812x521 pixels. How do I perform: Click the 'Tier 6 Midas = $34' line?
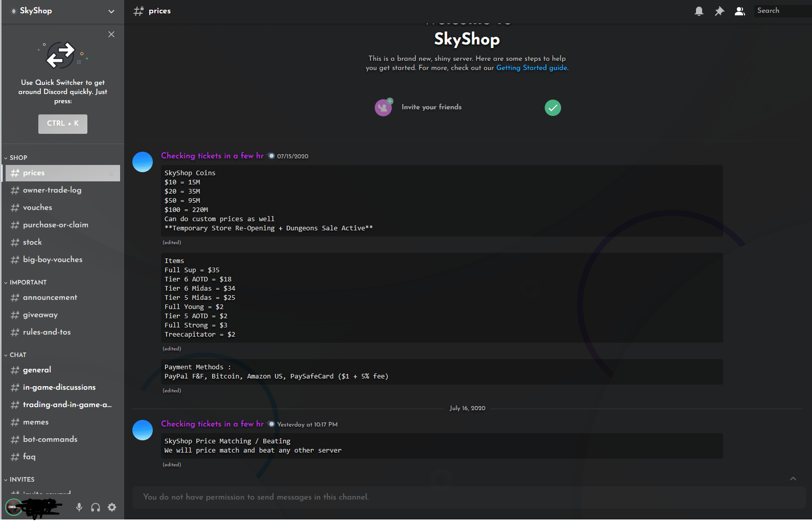[x=200, y=289]
